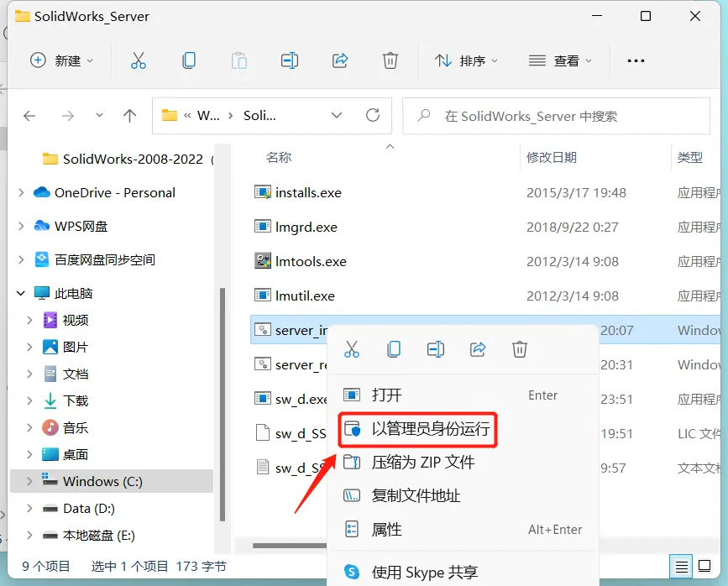Click the Cut icon in the Explorer toolbar
The image size is (728, 586).
[x=139, y=60]
